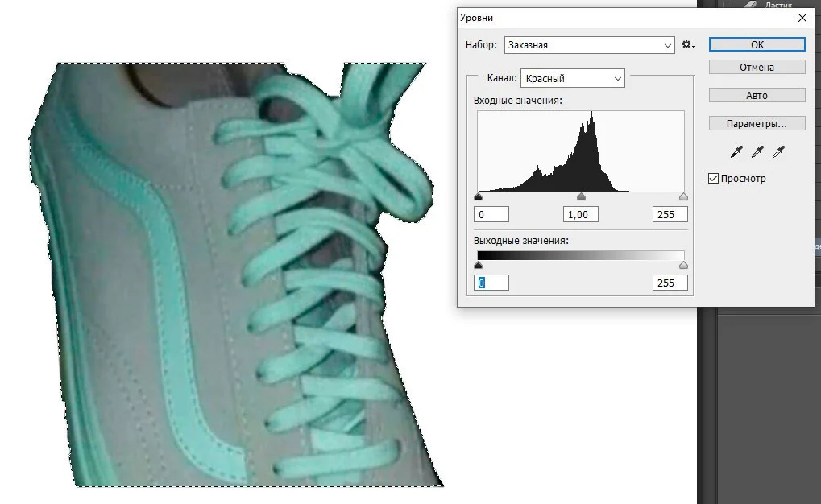Click the input midtone gamma slider

[581, 196]
